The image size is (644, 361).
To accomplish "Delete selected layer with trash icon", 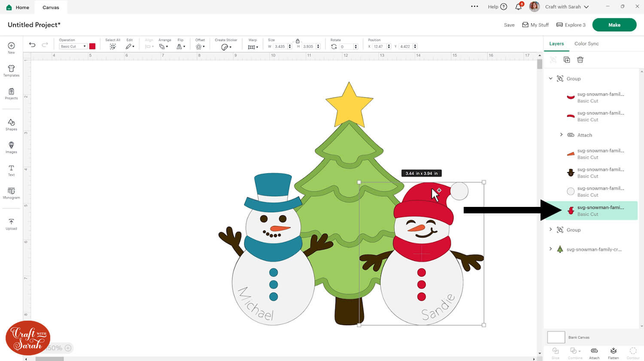I will (580, 60).
